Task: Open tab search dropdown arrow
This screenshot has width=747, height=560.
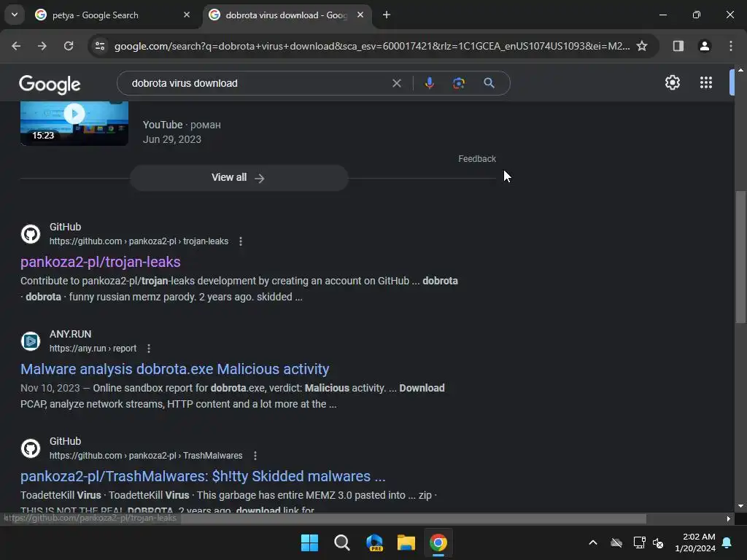Action: pos(15,15)
